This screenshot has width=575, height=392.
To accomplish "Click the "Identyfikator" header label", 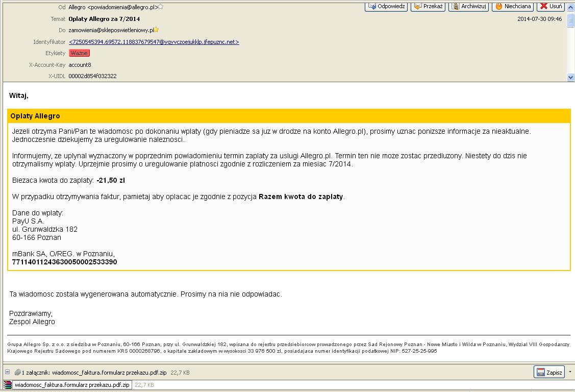I will (x=49, y=42).
